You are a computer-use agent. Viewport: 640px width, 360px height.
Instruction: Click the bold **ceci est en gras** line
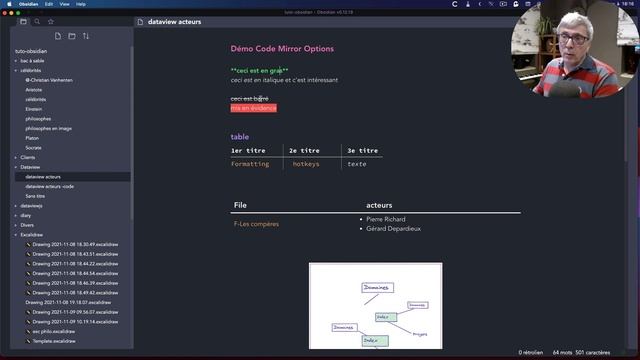click(259, 71)
